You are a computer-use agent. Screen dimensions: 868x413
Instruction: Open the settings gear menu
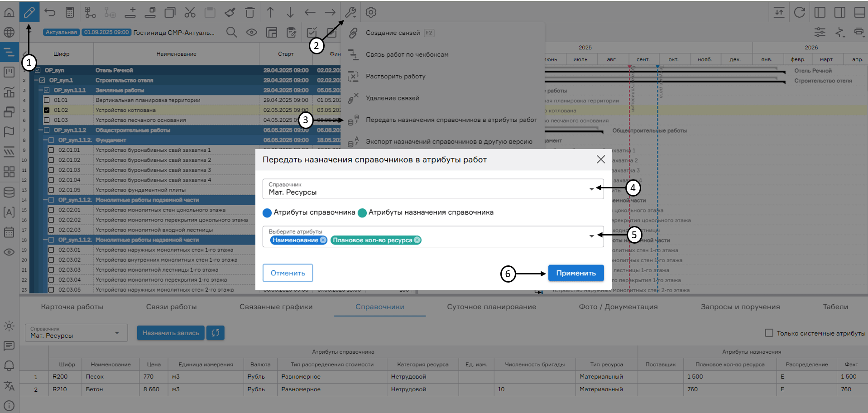[x=370, y=12]
